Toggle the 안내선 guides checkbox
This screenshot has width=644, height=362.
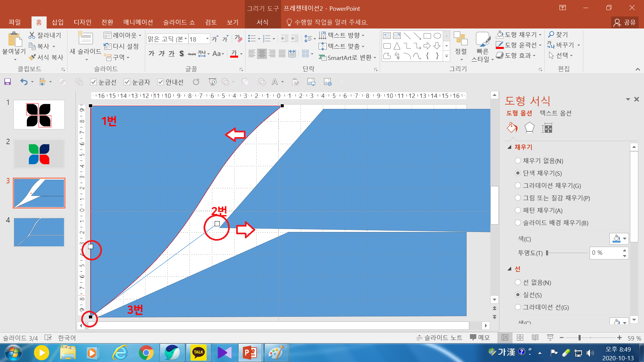(x=161, y=82)
